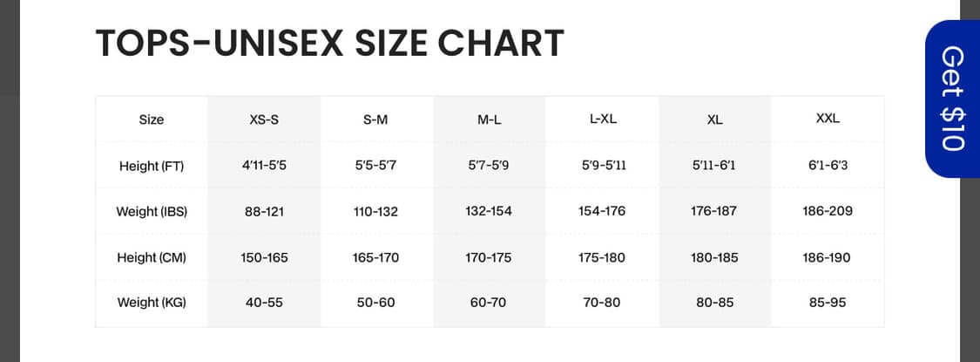The width and height of the screenshot is (980, 362).
Task: Select the Size row header cell
Action: pos(152,120)
